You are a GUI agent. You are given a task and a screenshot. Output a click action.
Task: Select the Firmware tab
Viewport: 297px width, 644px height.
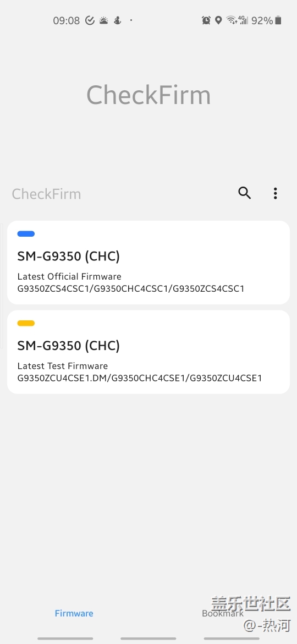pos(74,613)
